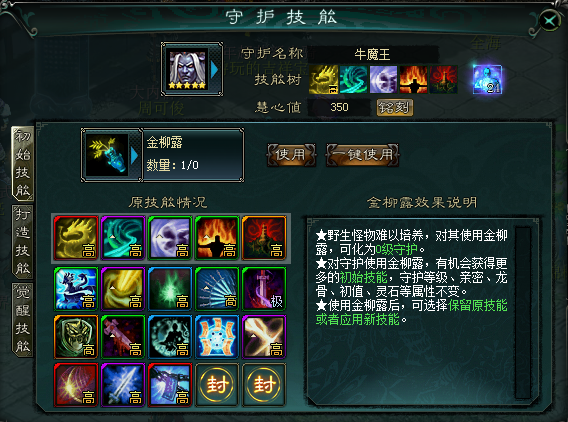Choose the purple sword skill marked 极

click(x=264, y=289)
